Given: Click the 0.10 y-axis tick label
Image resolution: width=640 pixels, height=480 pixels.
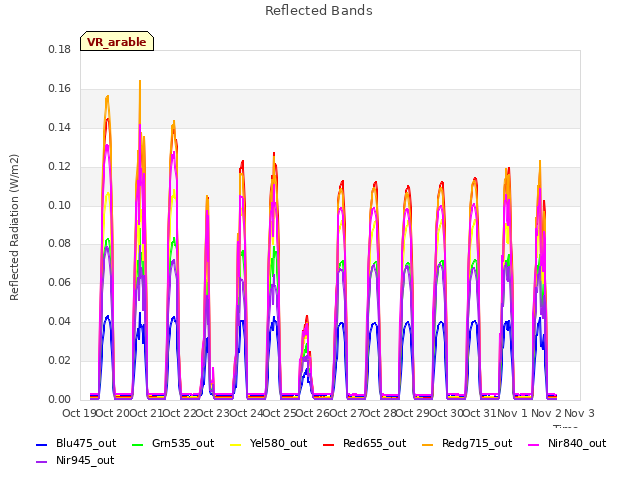Looking at the screenshot, I should [x=59, y=205].
